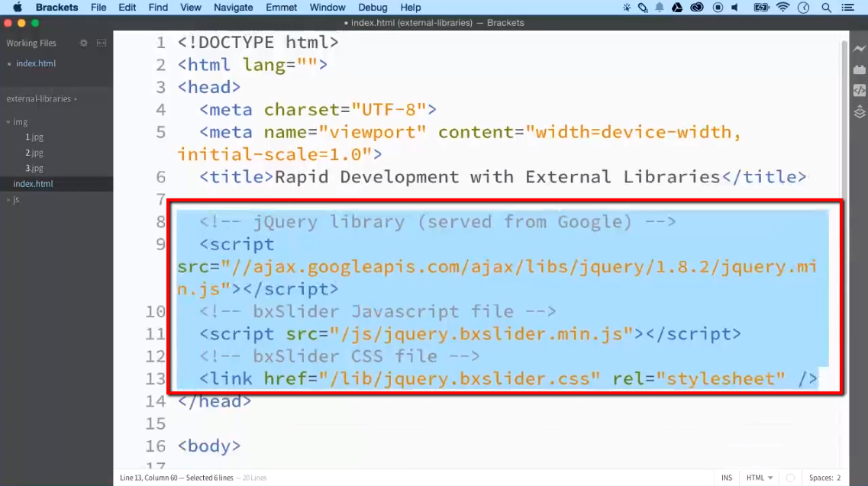Click the <head> tag on line 3
Image resolution: width=868 pixels, height=486 pixels.
pos(208,88)
